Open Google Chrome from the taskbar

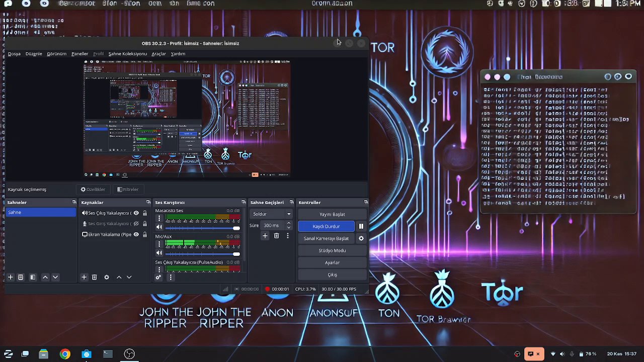coord(65,354)
